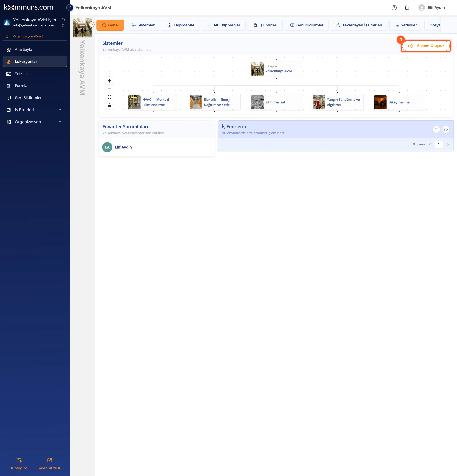The height and width of the screenshot is (476, 457).
Task: Open the more options ellipsis menu
Action: [x=450, y=25]
